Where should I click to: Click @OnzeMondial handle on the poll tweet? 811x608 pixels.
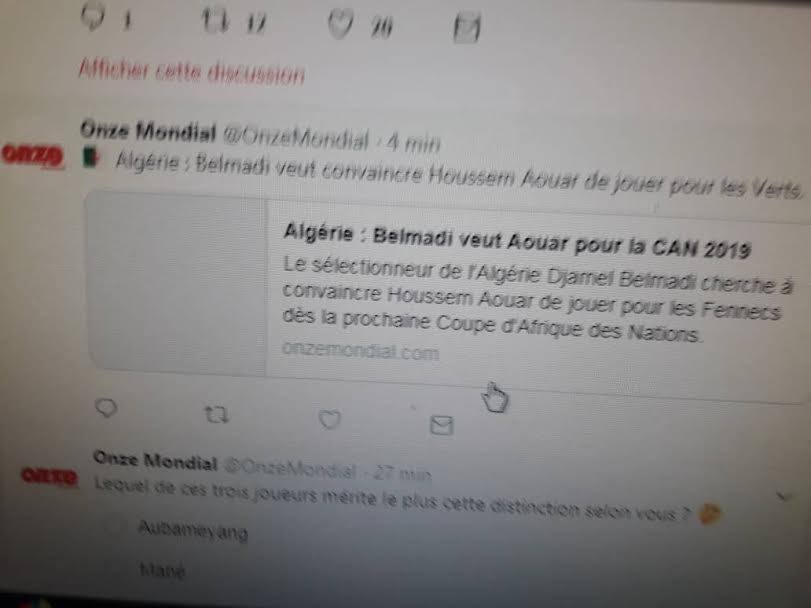tap(290, 468)
